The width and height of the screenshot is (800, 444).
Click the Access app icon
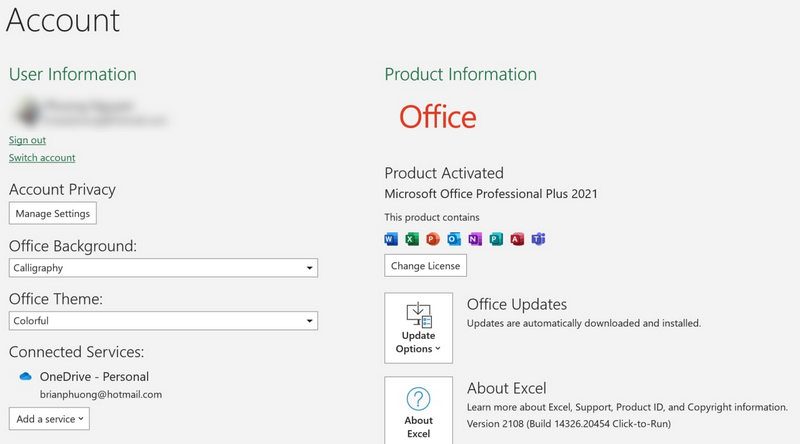click(517, 239)
